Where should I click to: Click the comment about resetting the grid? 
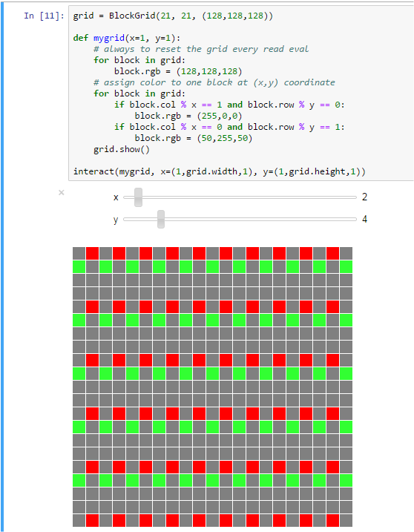[x=201, y=49]
